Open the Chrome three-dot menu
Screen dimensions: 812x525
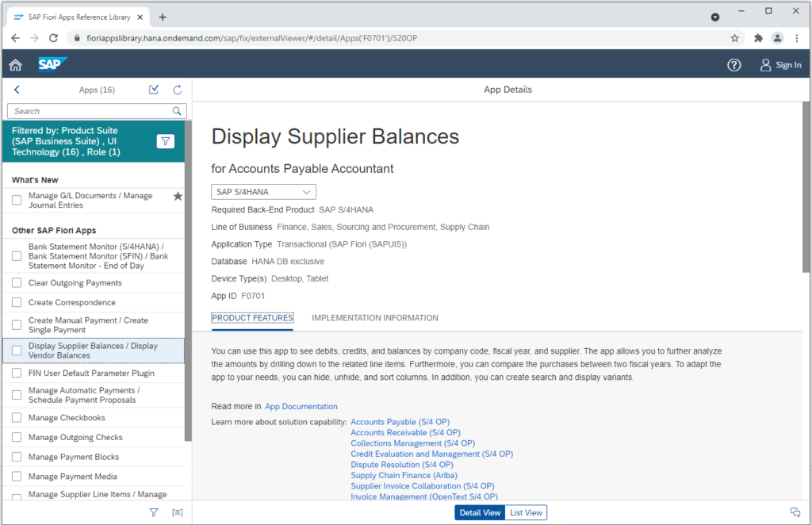click(796, 38)
